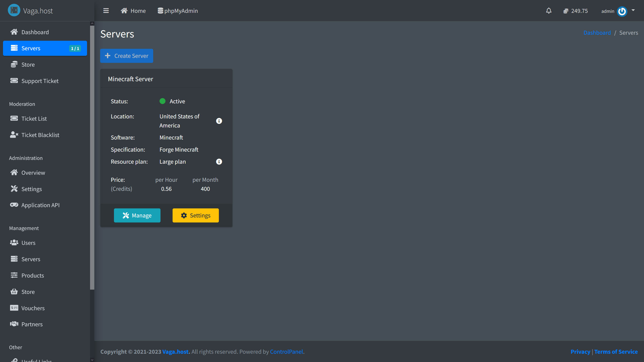644x362 pixels.
Task: Open the notifications bell icon
Action: coord(549,11)
